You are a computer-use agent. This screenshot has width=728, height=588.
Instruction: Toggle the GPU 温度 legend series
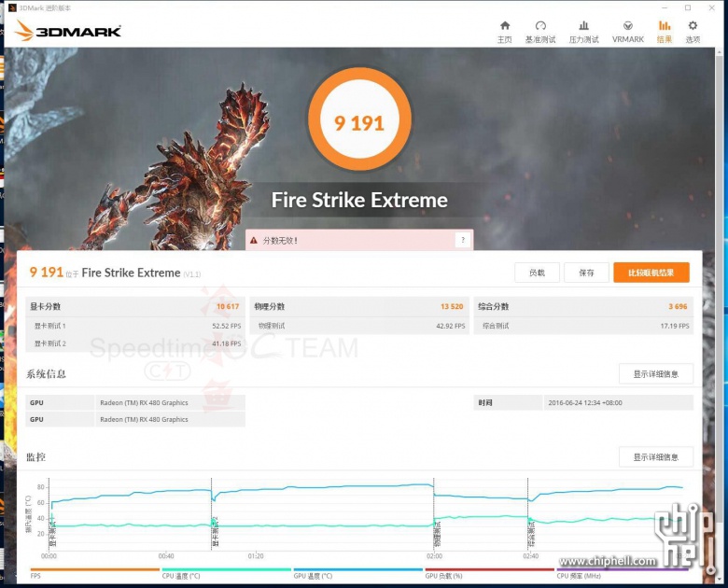pos(357,573)
